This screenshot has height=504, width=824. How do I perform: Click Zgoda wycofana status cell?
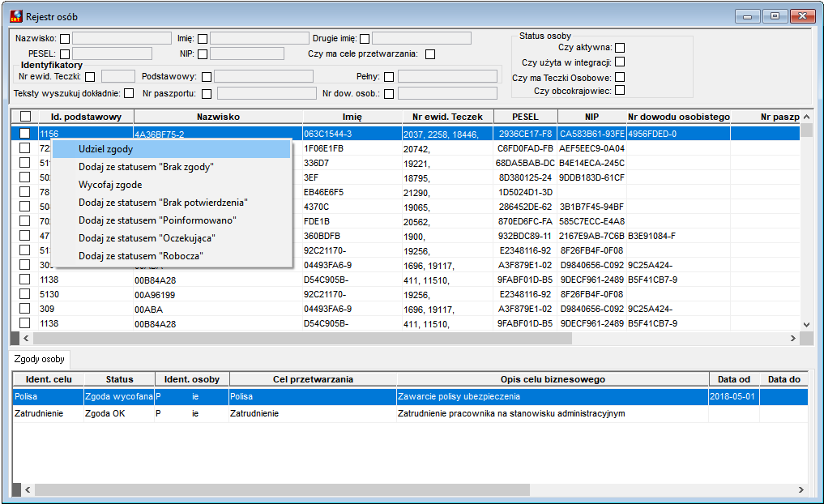coord(119,396)
